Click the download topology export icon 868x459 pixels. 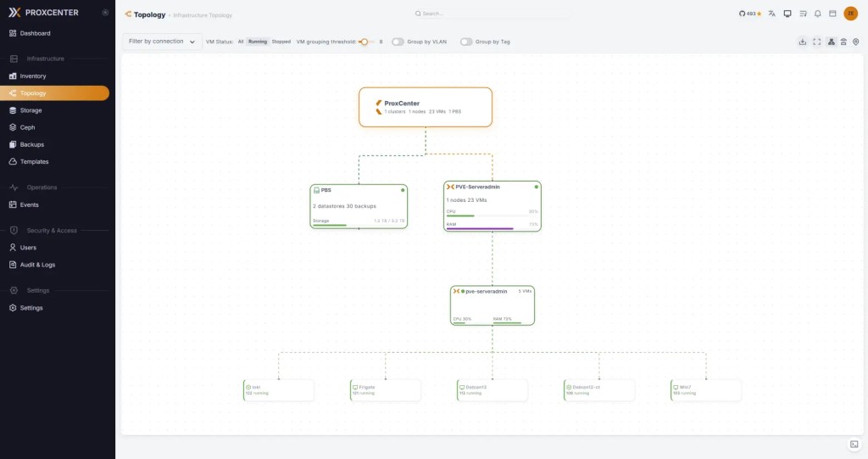(x=802, y=42)
